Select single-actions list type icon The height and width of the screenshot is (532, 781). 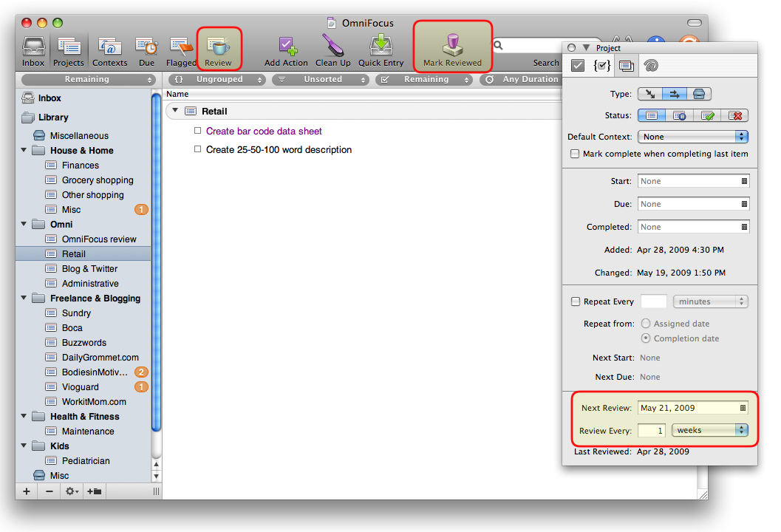(699, 94)
